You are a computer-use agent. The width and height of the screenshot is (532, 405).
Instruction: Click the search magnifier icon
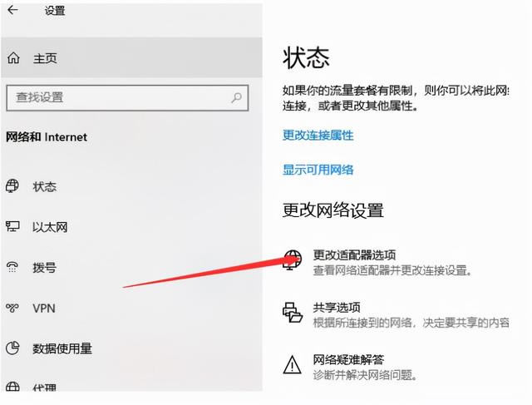click(236, 98)
